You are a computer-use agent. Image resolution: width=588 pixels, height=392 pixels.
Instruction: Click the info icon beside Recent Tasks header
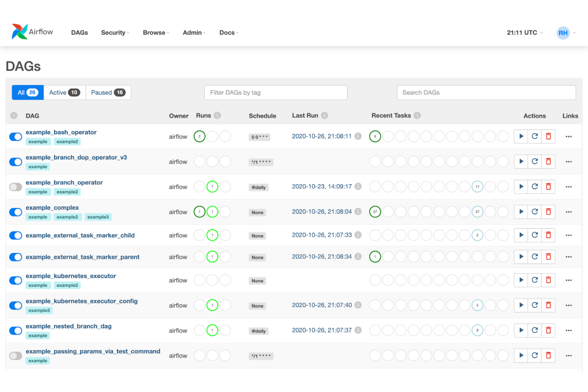point(417,116)
